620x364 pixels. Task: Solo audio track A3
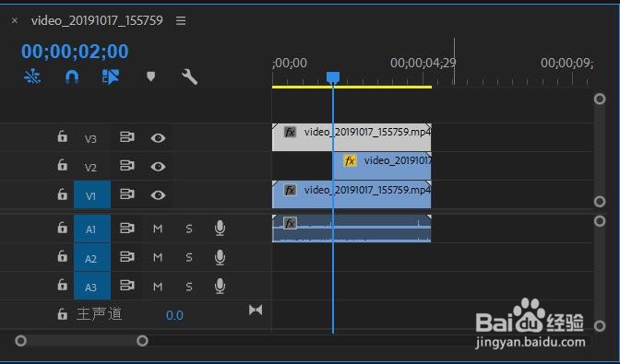pyautogui.click(x=189, y=287)
